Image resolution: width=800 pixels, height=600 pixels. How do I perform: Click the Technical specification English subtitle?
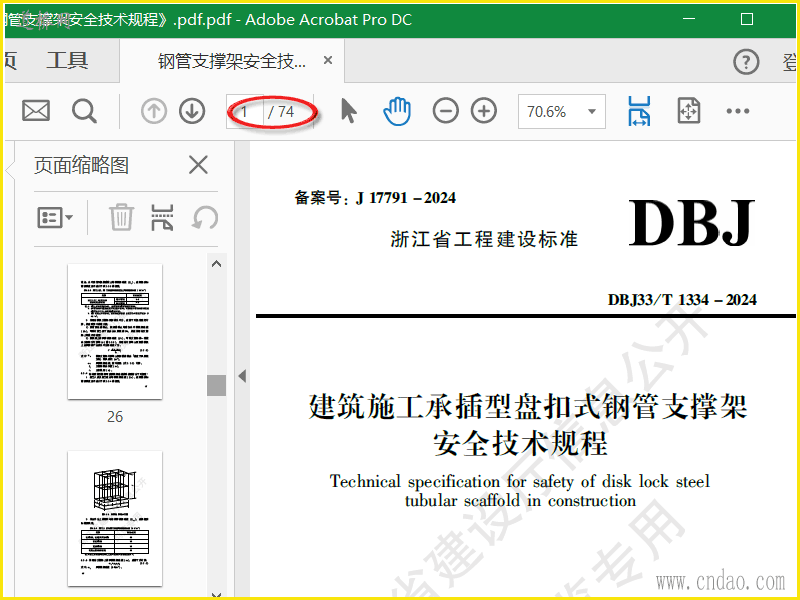tap(520, 491)
